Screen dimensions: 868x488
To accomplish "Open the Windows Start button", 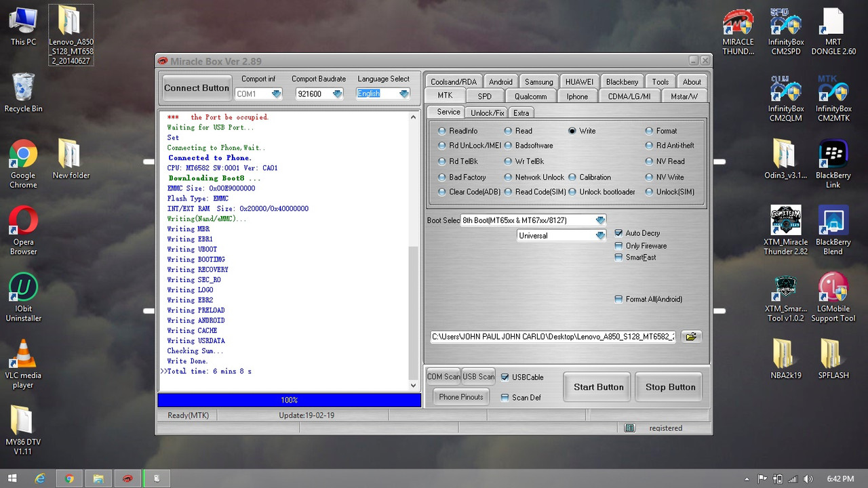I will [13, 479].
